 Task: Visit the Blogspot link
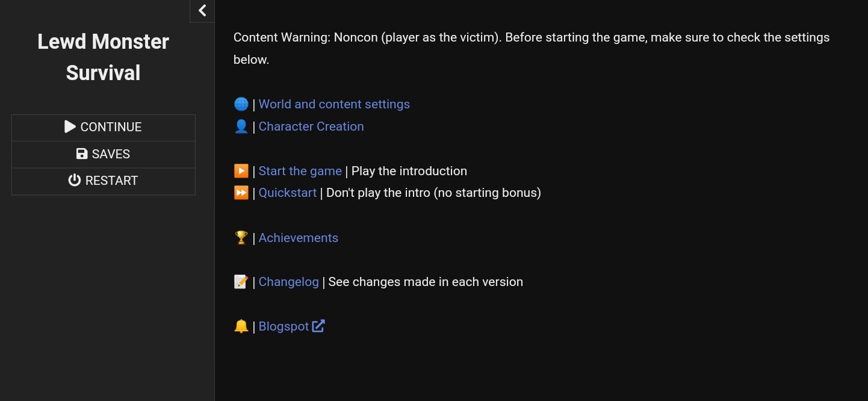284,326
